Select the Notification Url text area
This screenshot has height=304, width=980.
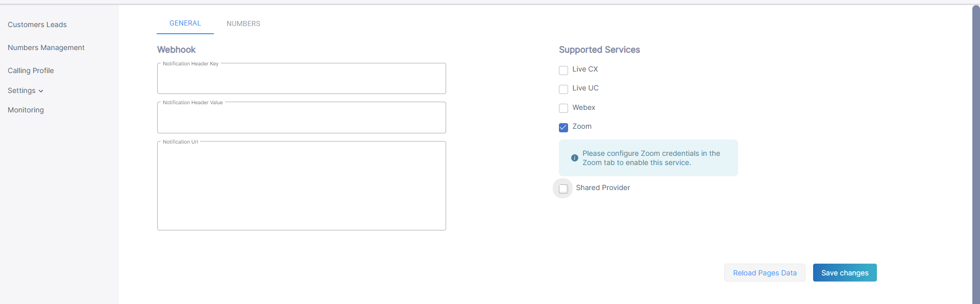pyautogui.click(x=301, y=186)
